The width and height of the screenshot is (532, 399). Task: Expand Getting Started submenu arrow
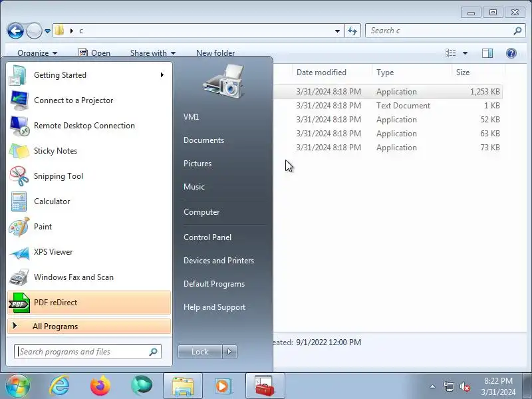coord(162,75)
